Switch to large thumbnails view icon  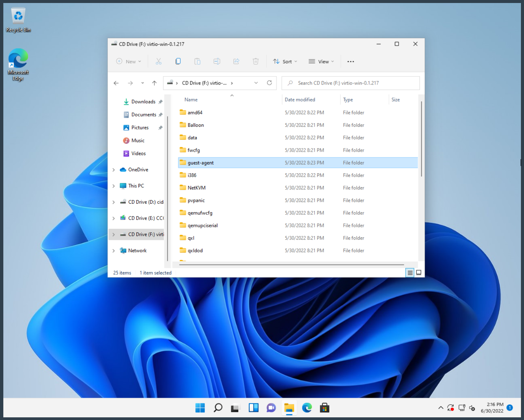point(419,273)
